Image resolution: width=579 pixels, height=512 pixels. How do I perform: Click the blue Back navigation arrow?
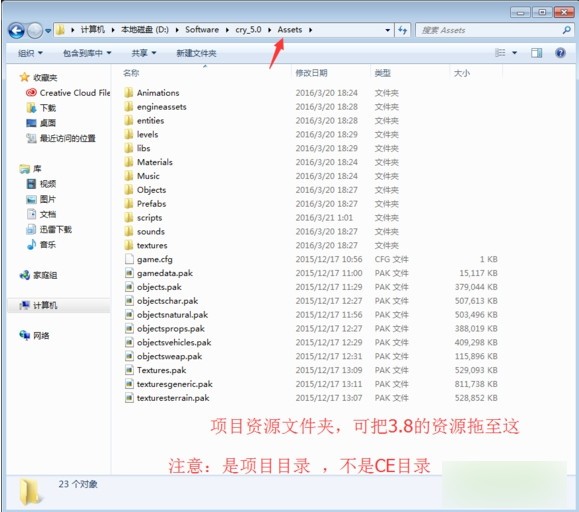point(17,30)
